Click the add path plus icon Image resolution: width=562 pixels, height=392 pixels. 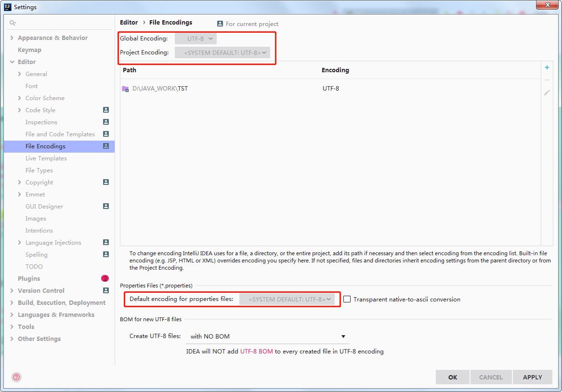click(x=547, y=67)
